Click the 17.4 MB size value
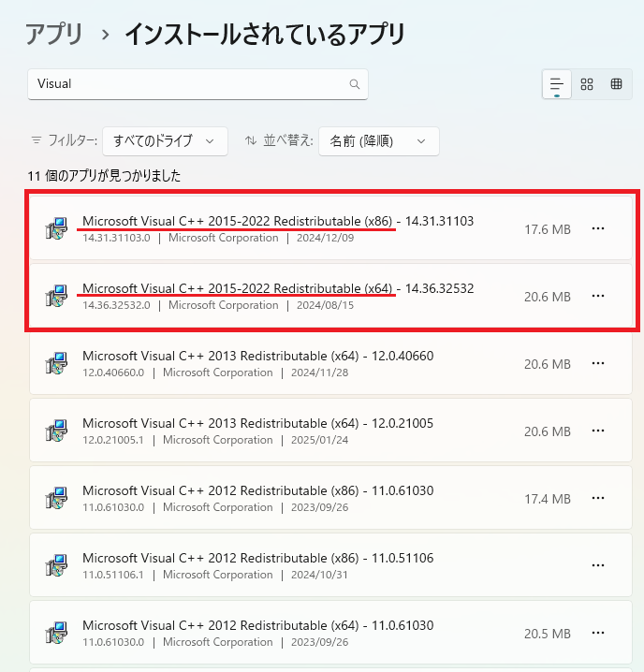 pyautogui.click(x=548, y=499)
